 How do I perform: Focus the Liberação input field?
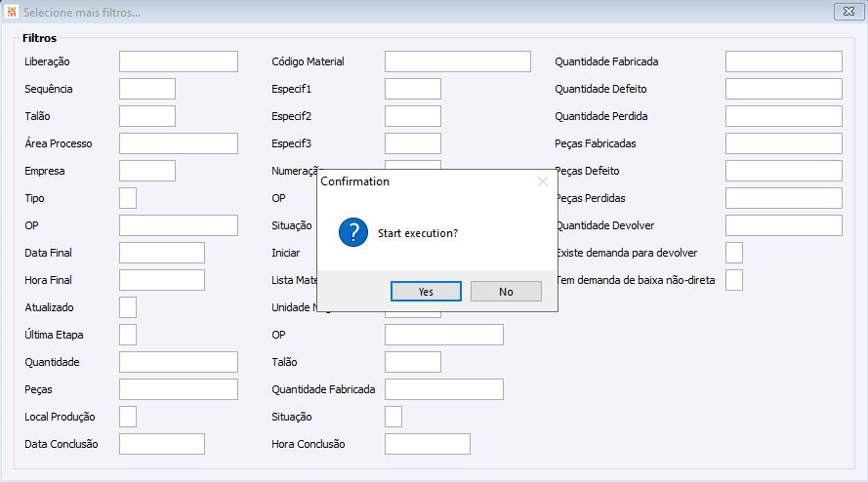[179, 61]
